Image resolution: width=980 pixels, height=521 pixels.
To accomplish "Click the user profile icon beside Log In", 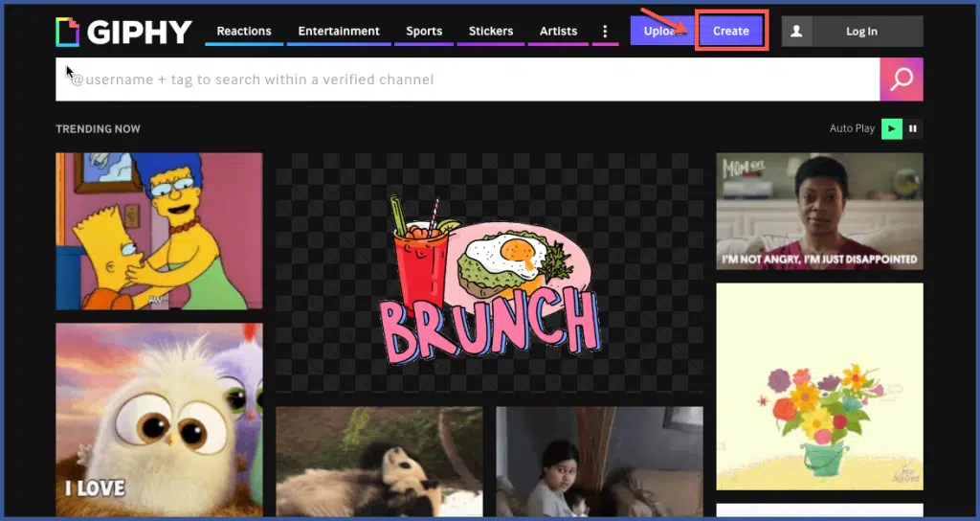I will tap(794, 32).
